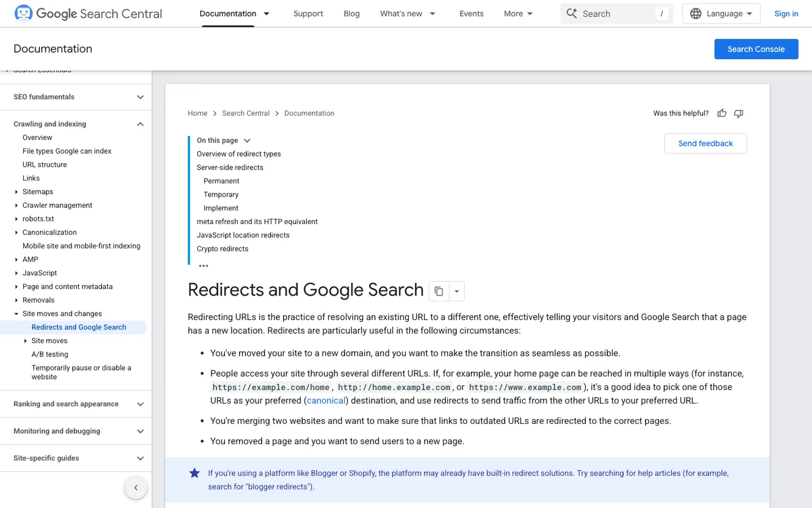Copy the page using the copy icon
Screen dimensions: 812x508
tap(439, 291)
